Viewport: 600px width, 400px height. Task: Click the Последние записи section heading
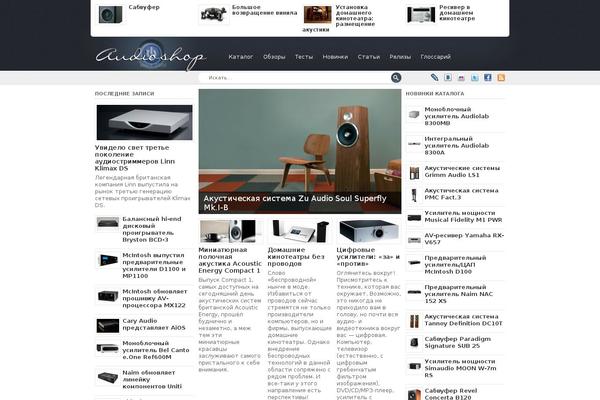[x=124, y=93]
